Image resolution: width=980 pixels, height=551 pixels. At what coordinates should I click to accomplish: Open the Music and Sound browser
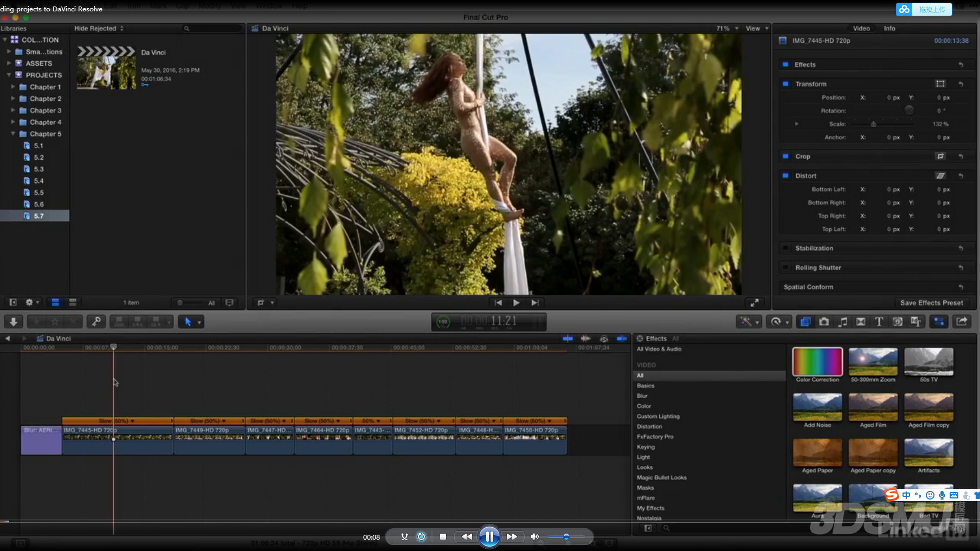coord(842,322)
